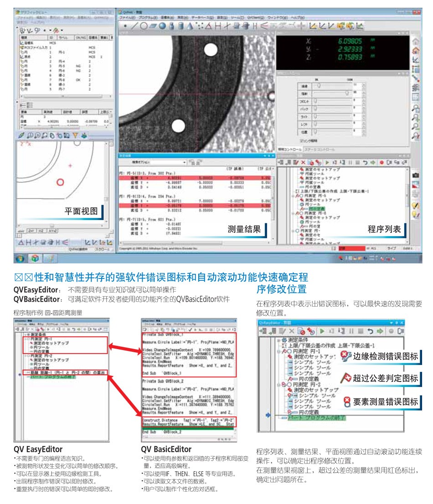The image size is (433, 504).
Task: Click the red X icon in enlarged QVEasyEditor toolbar
Action: click(x=292, y=331)
